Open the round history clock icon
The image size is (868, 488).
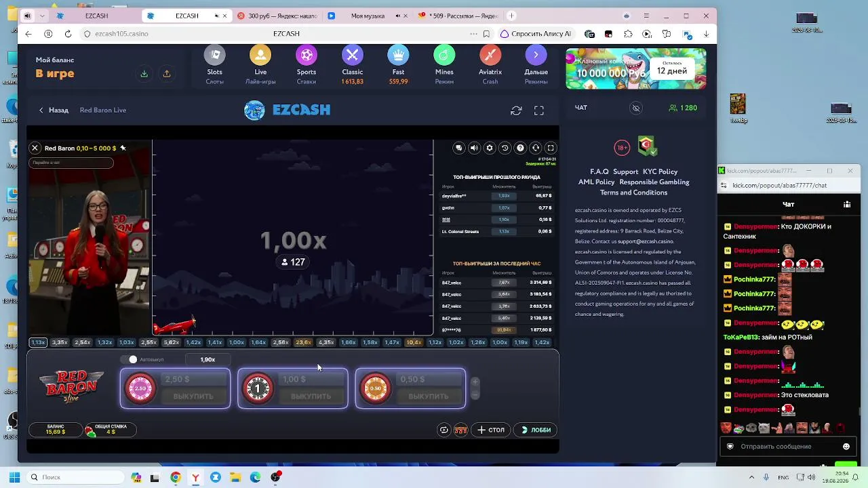505,148
